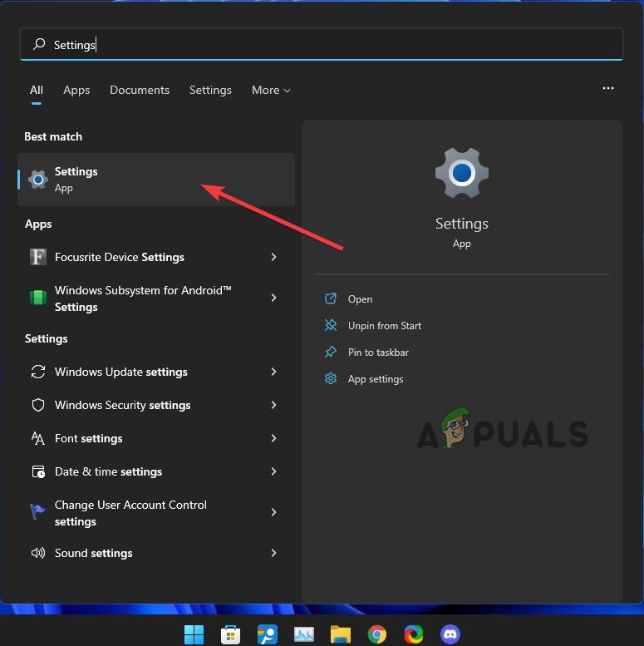Click the Windows Update refresh icon

[38, 372]
